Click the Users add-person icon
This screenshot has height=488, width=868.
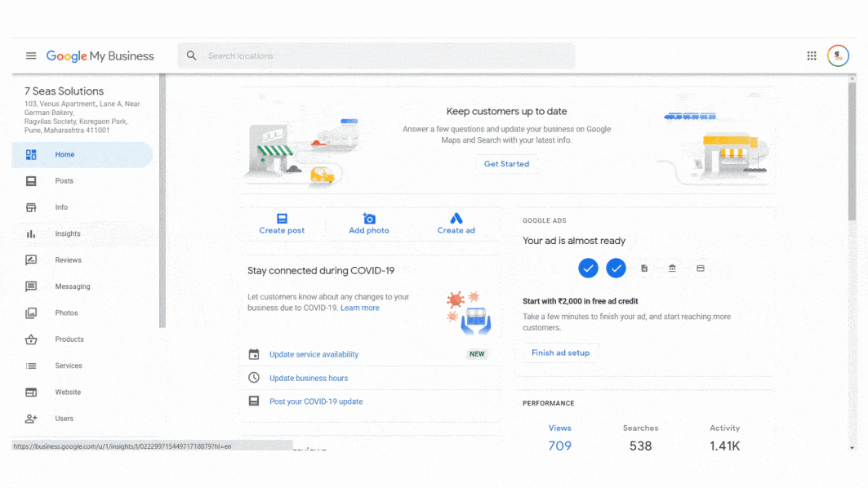click(x=31, y=419)
